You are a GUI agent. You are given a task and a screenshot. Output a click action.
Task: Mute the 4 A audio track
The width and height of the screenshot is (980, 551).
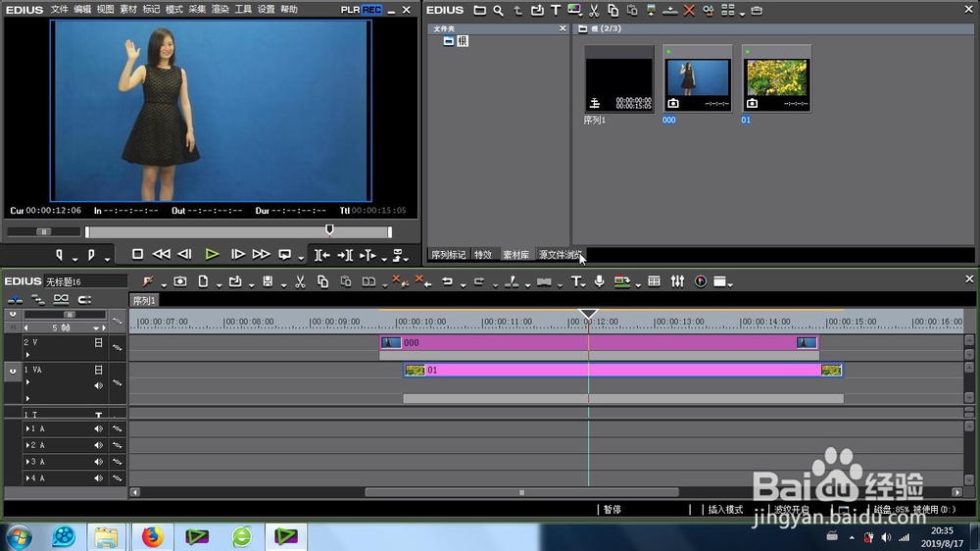coord(98,477)
